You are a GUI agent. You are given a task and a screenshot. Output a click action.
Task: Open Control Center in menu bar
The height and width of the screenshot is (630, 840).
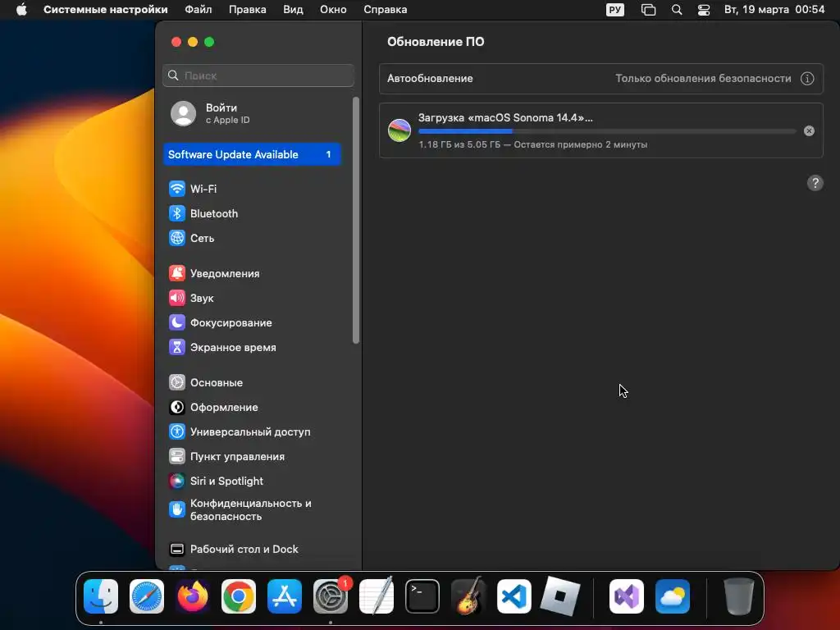click(703, 10)
